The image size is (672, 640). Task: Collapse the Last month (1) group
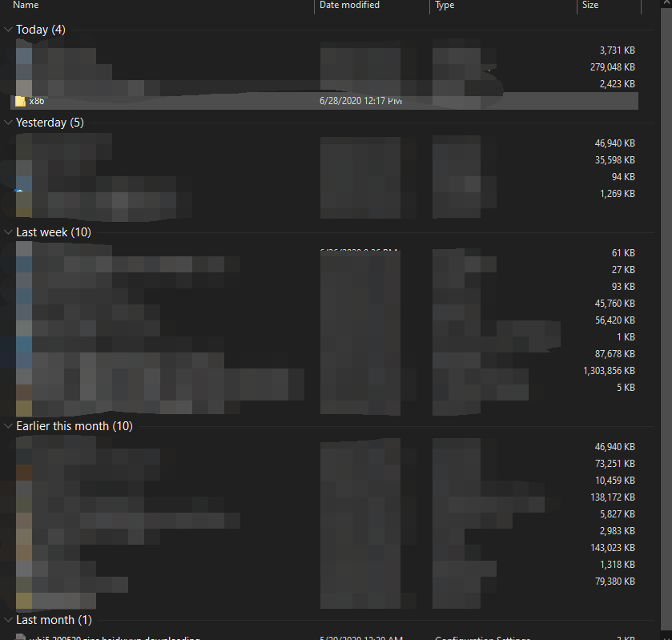click(8, 619)
